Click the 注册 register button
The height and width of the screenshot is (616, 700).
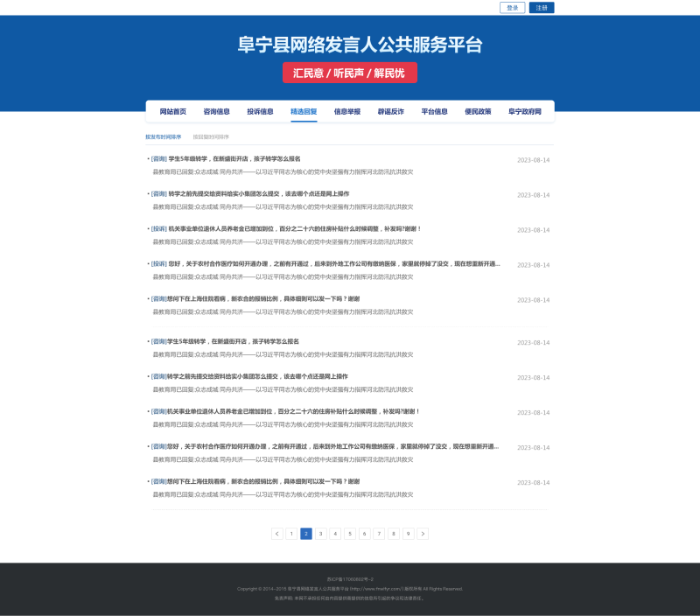[542, 8]
